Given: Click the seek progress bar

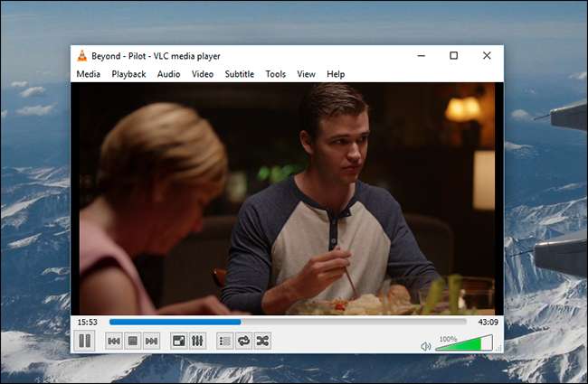Looking at the screenshot, I should (288, 322).
